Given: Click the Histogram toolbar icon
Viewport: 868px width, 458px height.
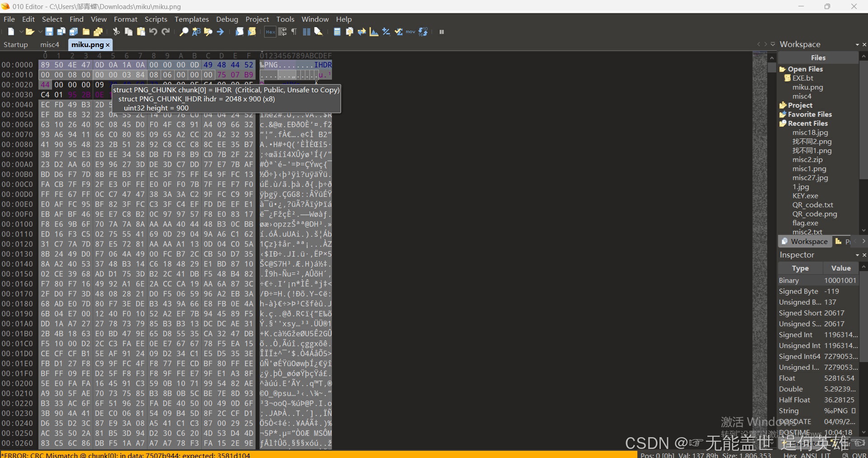Looking at the screenshot, I should 374,32.
